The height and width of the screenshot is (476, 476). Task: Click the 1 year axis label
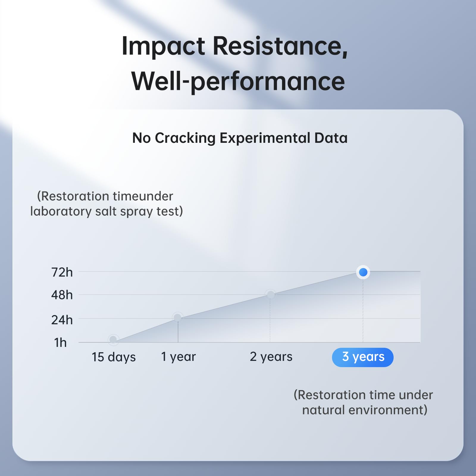pos(178,356)
